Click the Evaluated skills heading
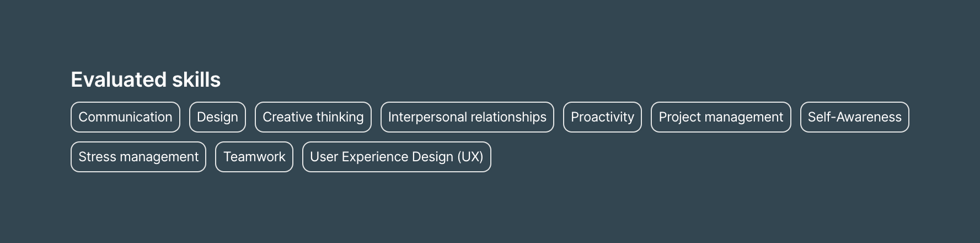980x243 pixels. [x=146, y=80]
